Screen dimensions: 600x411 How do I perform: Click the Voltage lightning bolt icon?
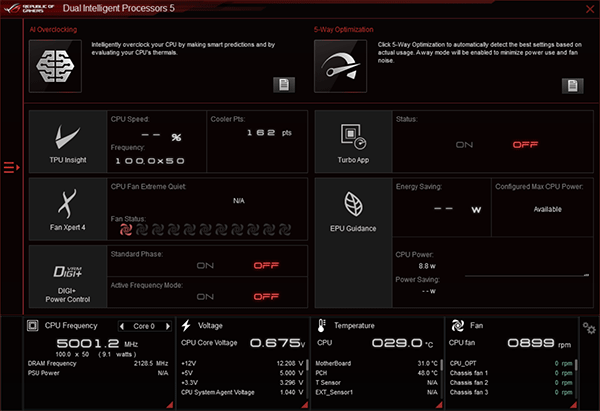186,326
